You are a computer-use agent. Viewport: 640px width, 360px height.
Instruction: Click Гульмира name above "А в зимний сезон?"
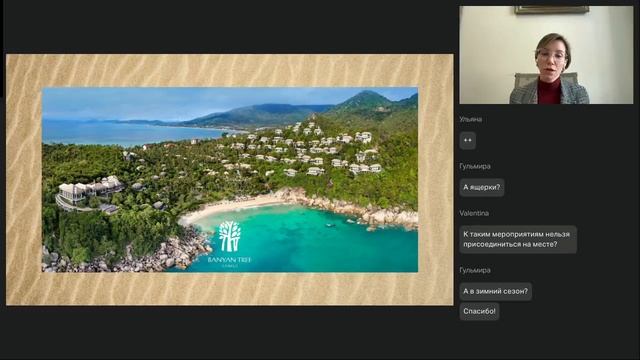[475, 270]
